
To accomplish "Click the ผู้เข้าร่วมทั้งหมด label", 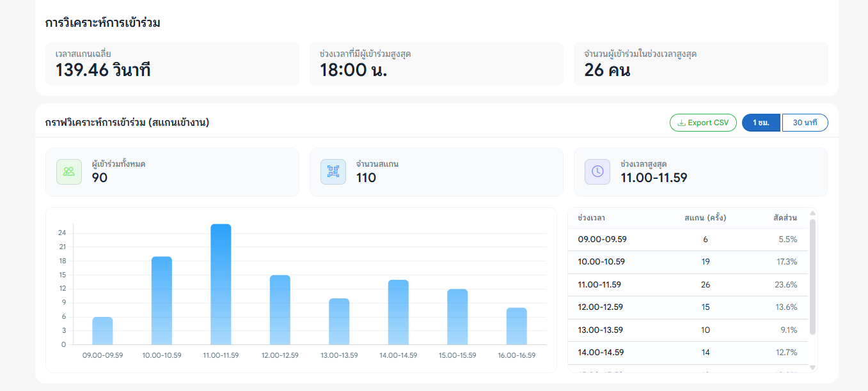I will [x=118, y=164].
